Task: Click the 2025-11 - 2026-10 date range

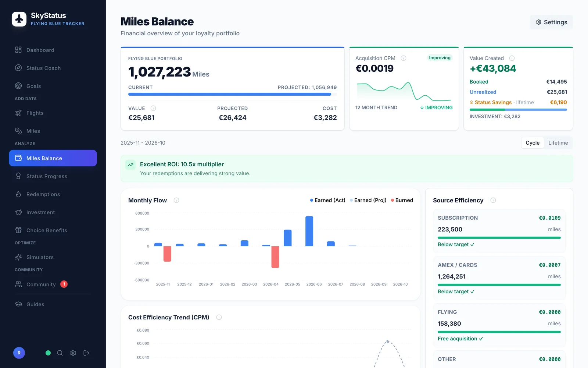Action: pyautogui.click(x=143, y=143)
